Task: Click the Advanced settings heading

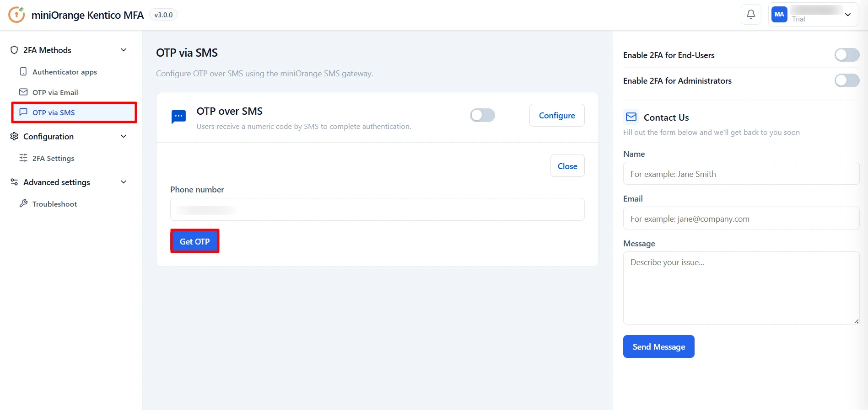Action: point(57,182)
